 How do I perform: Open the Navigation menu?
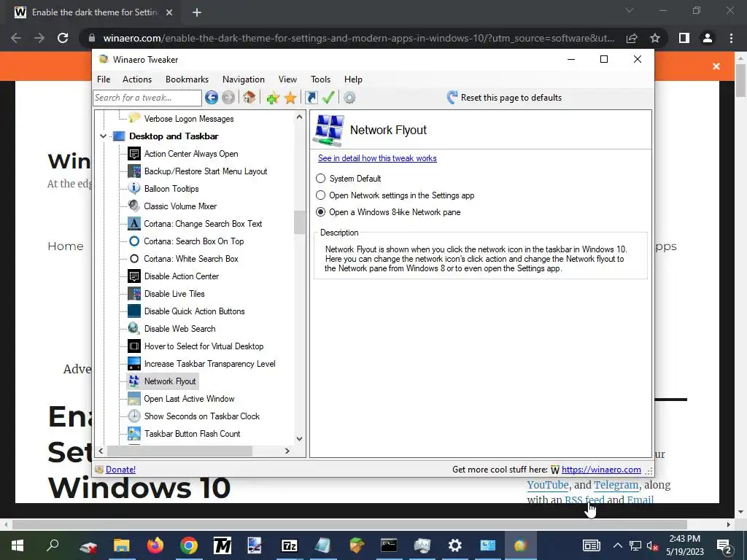pos(244,79)
